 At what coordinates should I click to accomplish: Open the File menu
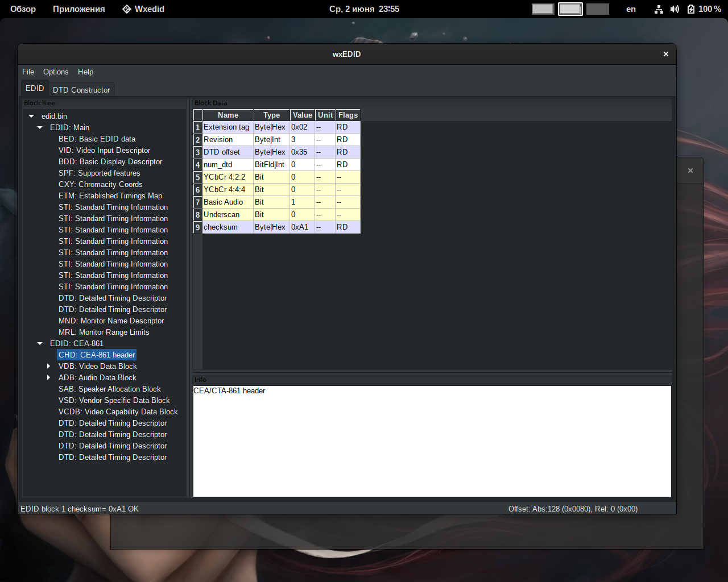[28, 72]
